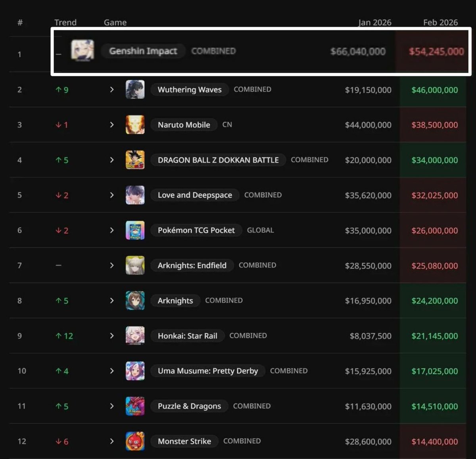Viewport: 476px width, 459px height.
Task: Click the Arknights game icon
Action: tap(135, 301)
